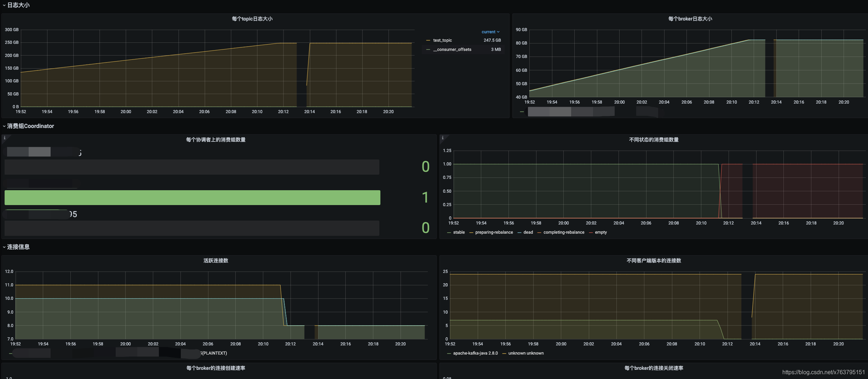Screen dimensions: 868x379
Task: Click the stable legend color line
Action: click(449, 233)
